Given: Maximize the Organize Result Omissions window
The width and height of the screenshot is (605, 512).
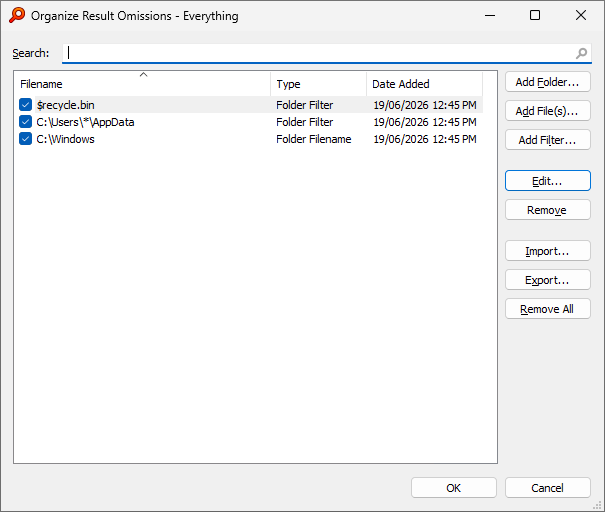Looking at the screenshot, I should click(x=535, y=15).
